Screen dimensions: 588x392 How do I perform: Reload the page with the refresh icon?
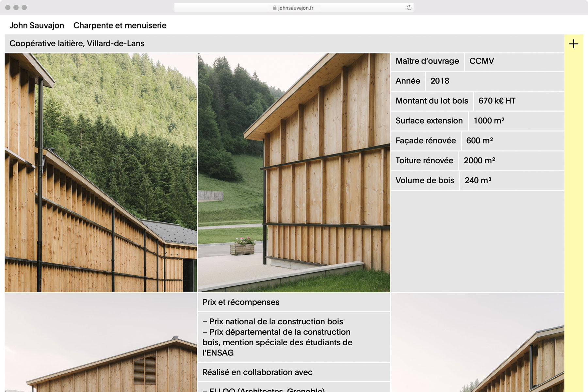(409, 8)
